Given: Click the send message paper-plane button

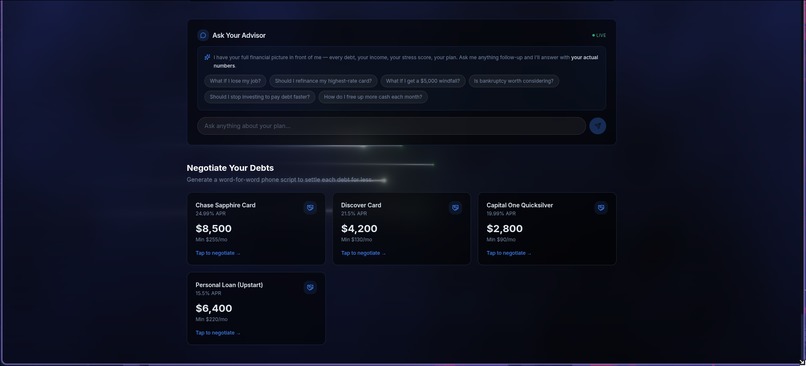Looking at the screenshot, I should point(597,126).
